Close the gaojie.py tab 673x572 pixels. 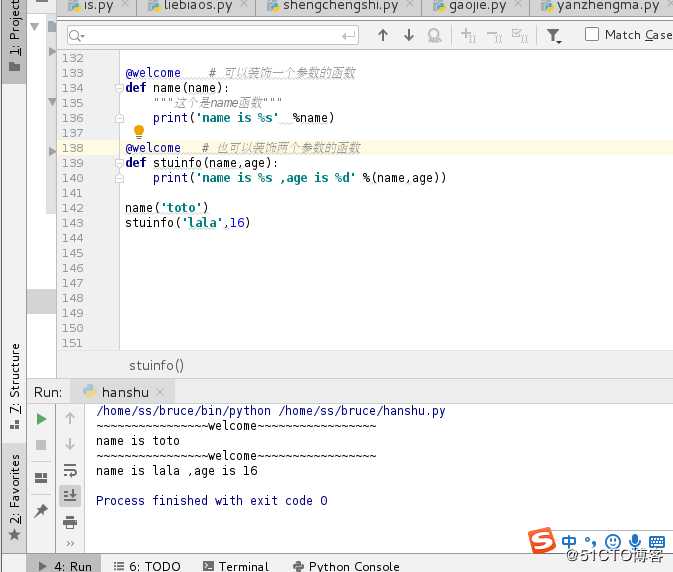518,4
